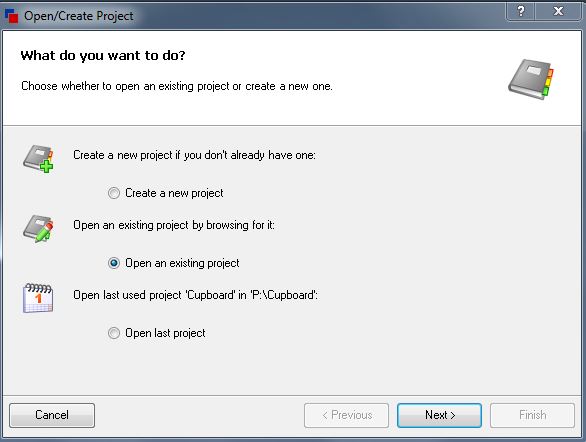Screen dimensions: 586x442
Task: Select the Open last project radio button
Action: 114,333
